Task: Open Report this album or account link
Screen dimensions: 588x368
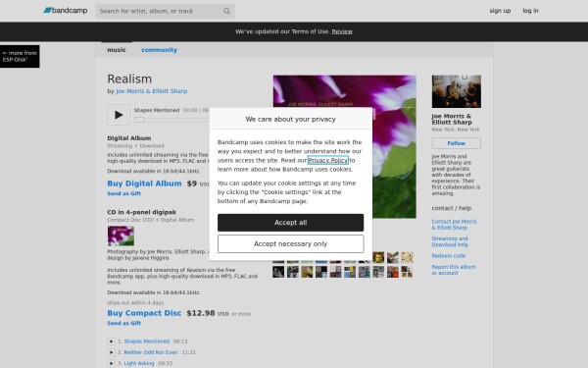Action: pyautogui.click(x=454, y=270)
